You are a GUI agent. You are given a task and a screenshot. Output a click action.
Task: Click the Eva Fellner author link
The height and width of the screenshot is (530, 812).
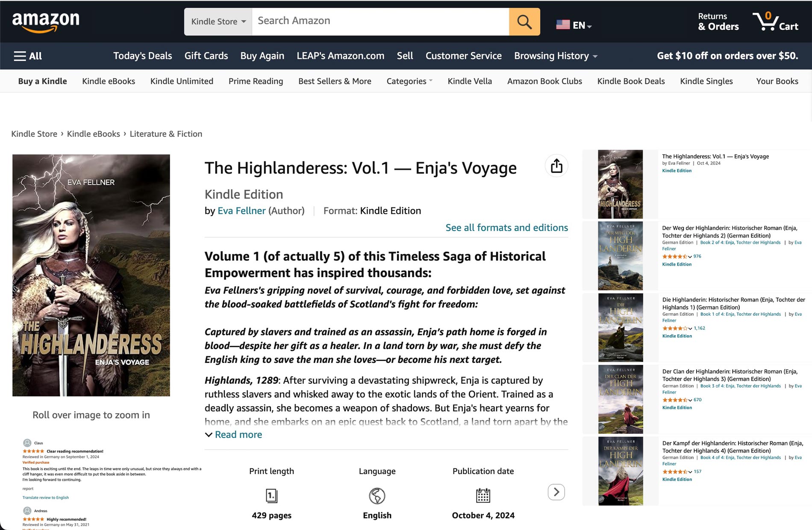[x=241, y=211]
